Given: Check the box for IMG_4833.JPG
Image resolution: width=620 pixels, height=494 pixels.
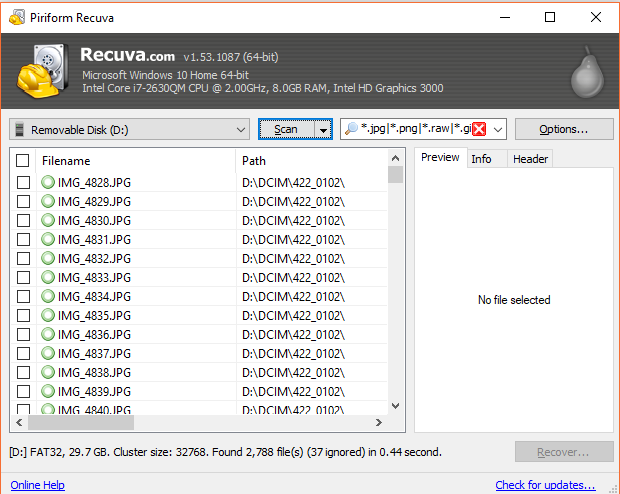Looking at the screenshot, I should pyautogui.click(x=23, y=277).
